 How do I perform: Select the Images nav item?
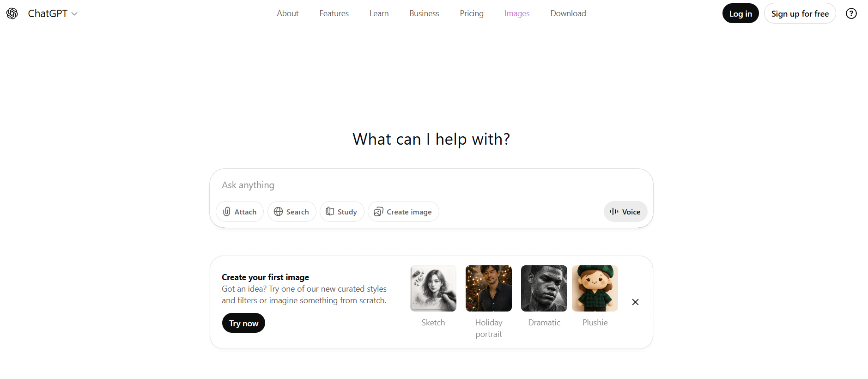516,13
